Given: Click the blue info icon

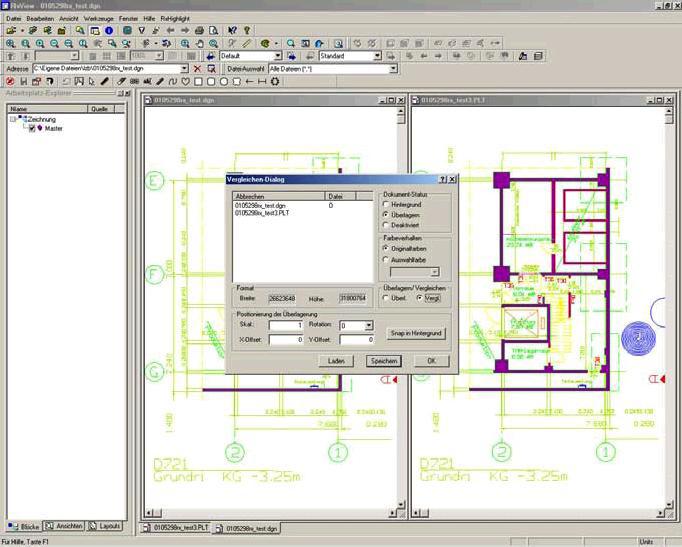Looking at the screenshot, I should pos(109,30).
